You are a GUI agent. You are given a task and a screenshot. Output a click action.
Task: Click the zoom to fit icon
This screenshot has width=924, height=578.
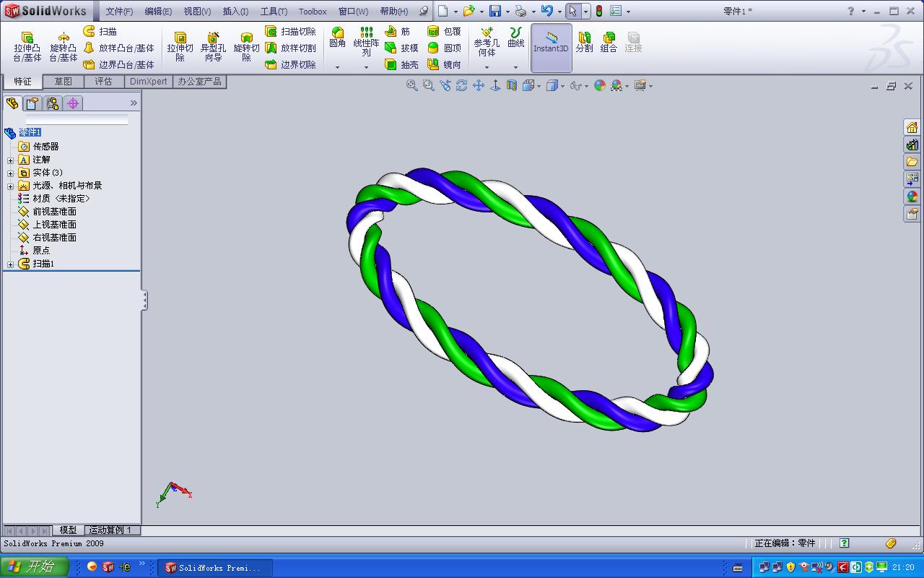pos(412,85)
